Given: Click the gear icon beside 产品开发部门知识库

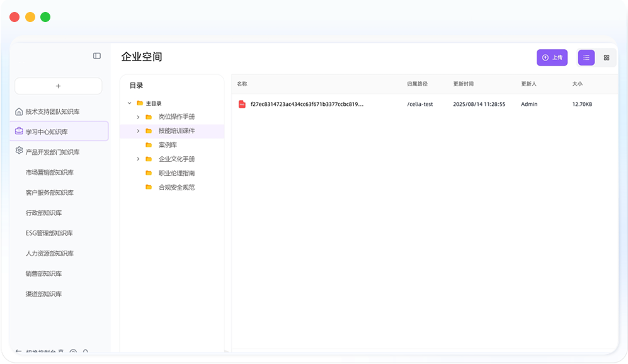Looking at the screenshot, I should coord(19,151).
